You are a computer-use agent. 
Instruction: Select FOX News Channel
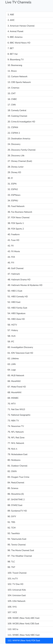29,218
